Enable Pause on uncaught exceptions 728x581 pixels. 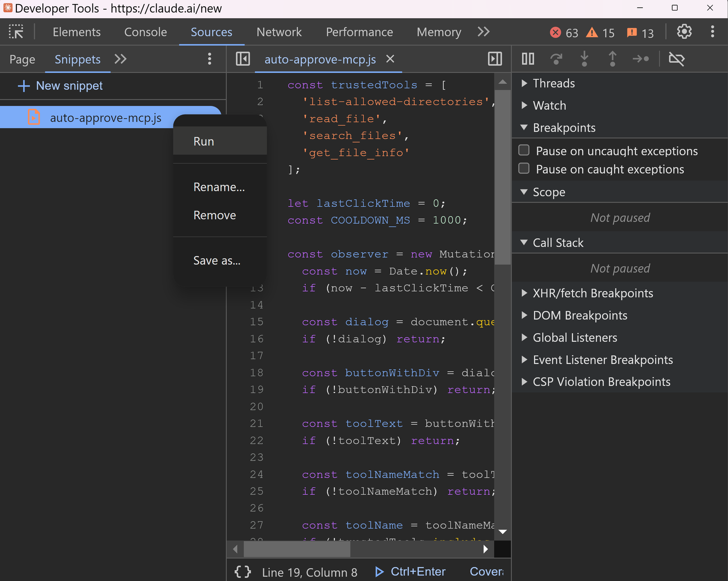(524, 150)
